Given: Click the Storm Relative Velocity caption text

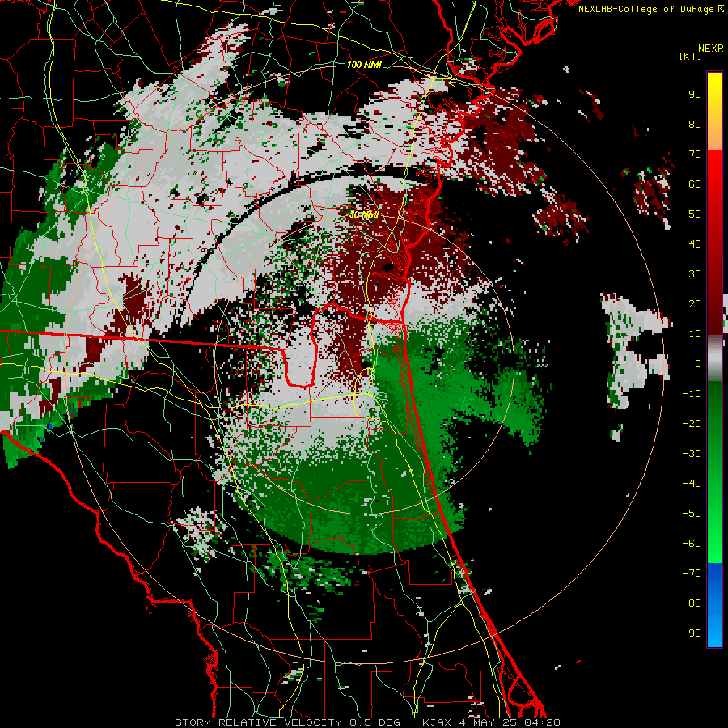Looking at the screenshot, I should pos(260,722).
